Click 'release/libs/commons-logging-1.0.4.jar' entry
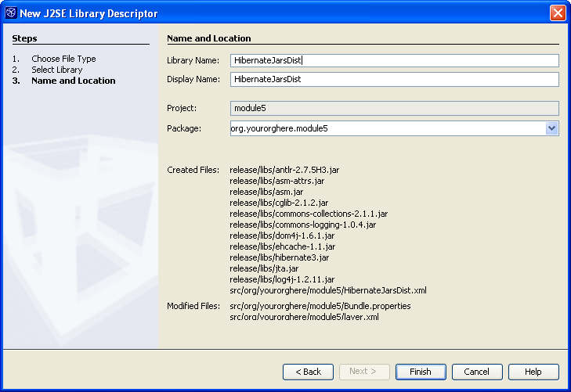This screenshot has height=392, width=571. [302, 225]
